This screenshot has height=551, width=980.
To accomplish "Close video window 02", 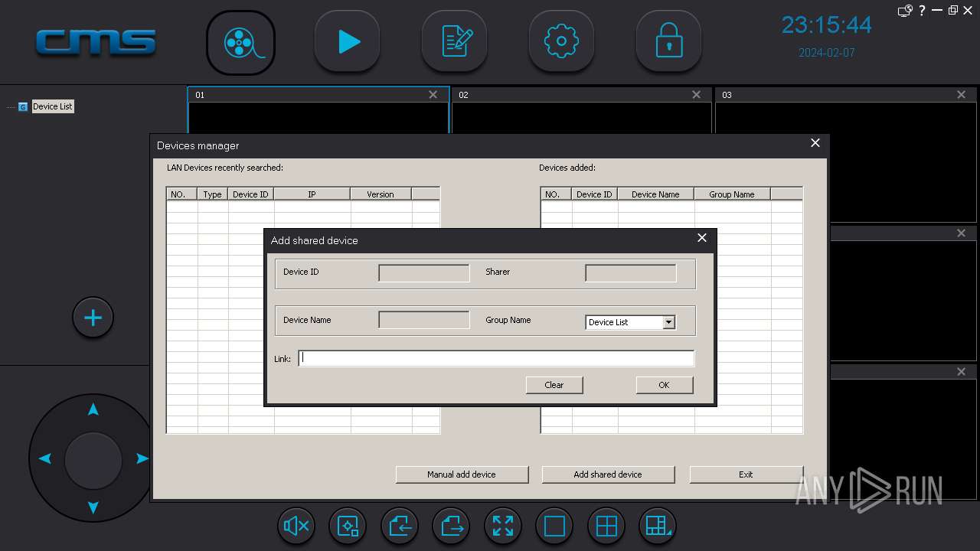I will pyautogui.click(x=696, y=95).
